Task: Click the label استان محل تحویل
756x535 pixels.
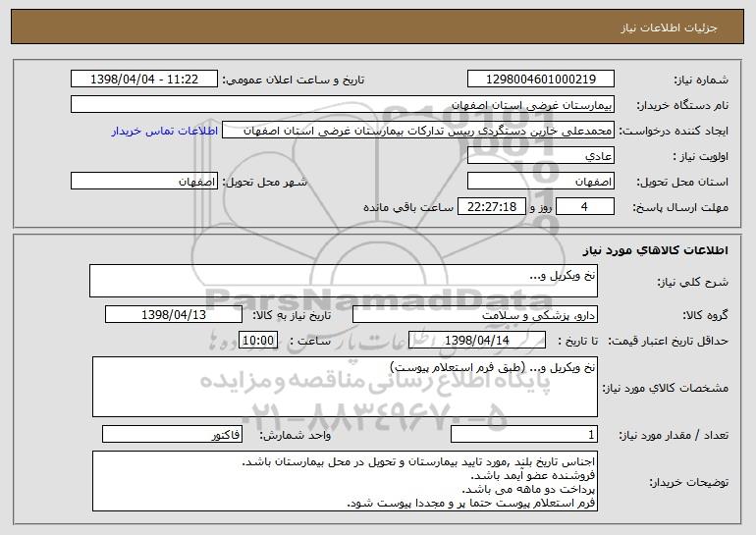Action: coord(682,183)
